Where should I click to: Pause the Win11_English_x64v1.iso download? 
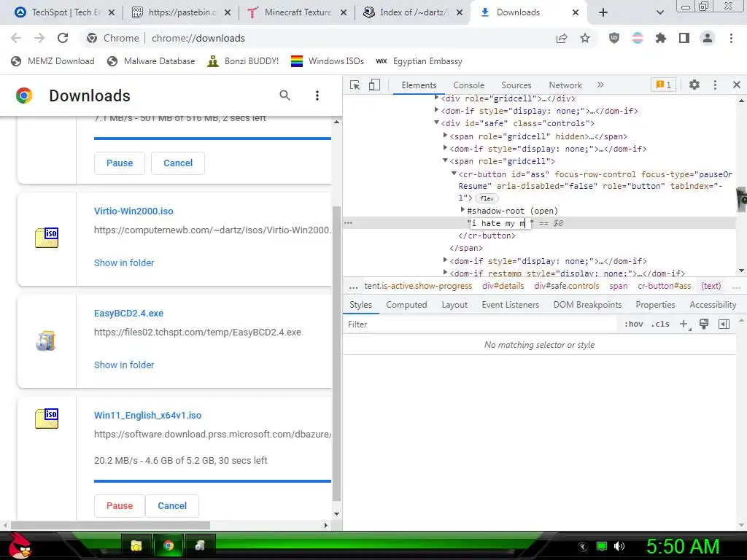coord(120,506)
